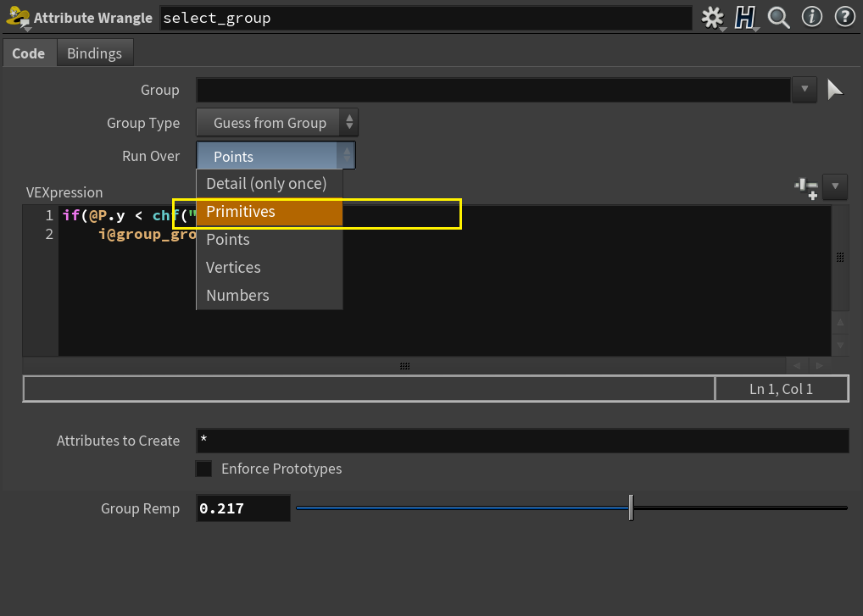Open the Group field dropdown arrow
The height and width of the screenshot is (616, 863).
(x=805, y=89)
